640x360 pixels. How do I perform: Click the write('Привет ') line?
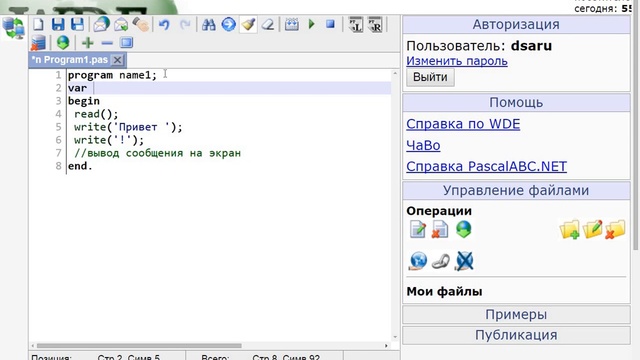point(128,127)
